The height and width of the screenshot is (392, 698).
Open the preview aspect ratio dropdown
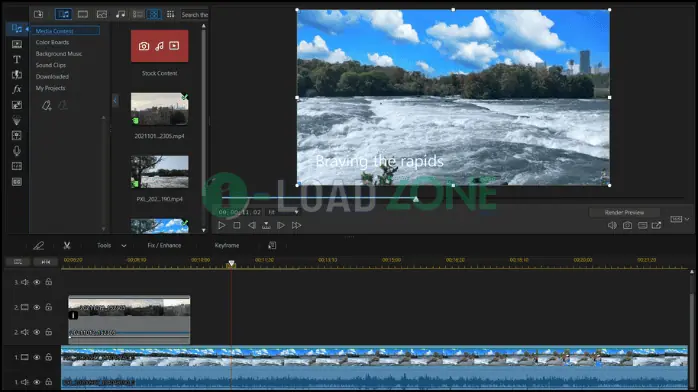click(680, 219)
